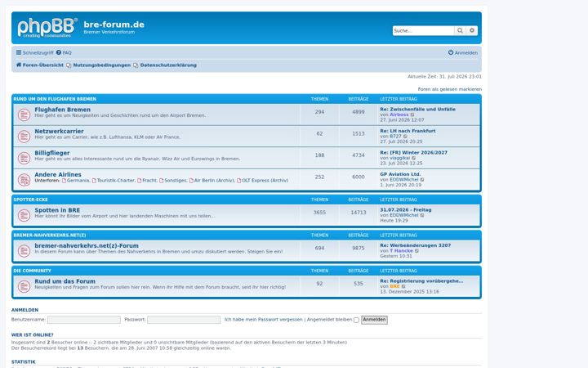Click the Anmelden submit button
Viewport: 588px width, 368px height.
(374, 320)
